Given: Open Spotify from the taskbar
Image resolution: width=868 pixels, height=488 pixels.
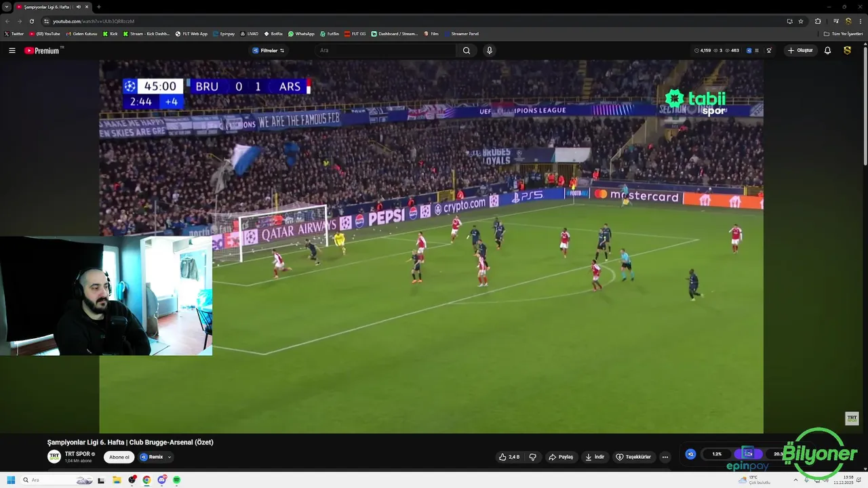Looking at the screenshot, I should [x=176, y=480].
